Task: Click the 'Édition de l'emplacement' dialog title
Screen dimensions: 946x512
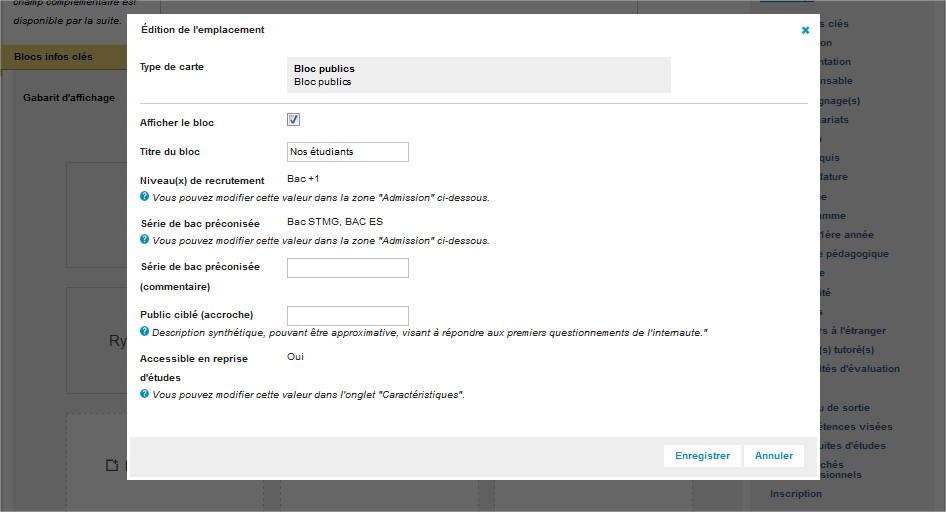Action: (x=203, y=30)
